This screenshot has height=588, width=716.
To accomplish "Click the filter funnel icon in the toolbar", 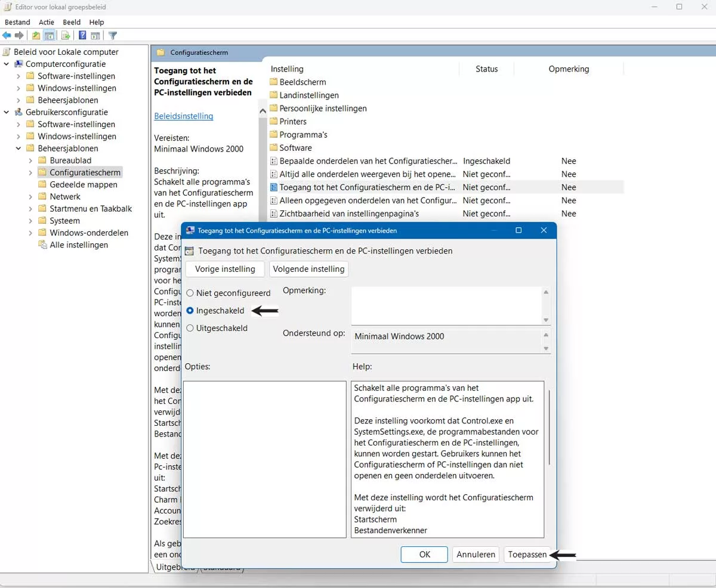I will pos(113,36).
